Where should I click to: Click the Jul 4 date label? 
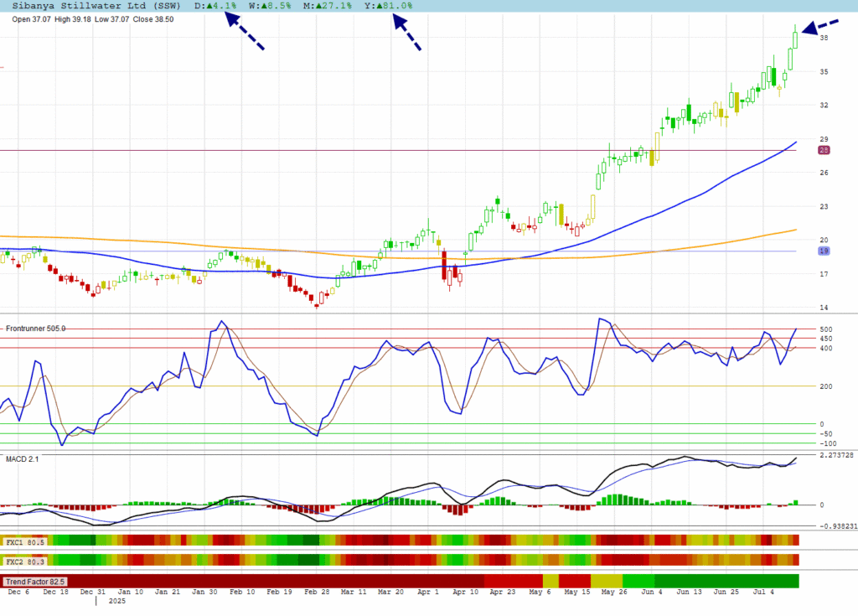[x=763, y=592]
